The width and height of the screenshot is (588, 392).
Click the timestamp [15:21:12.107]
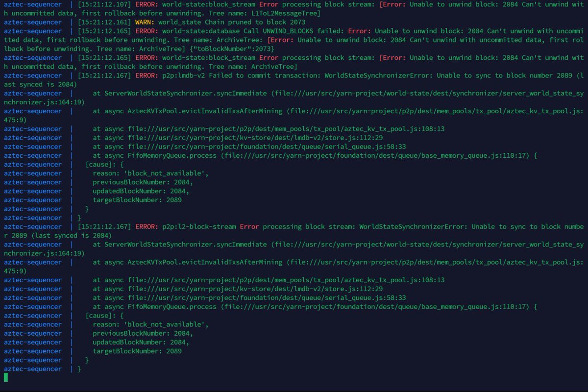coord(104,4)
